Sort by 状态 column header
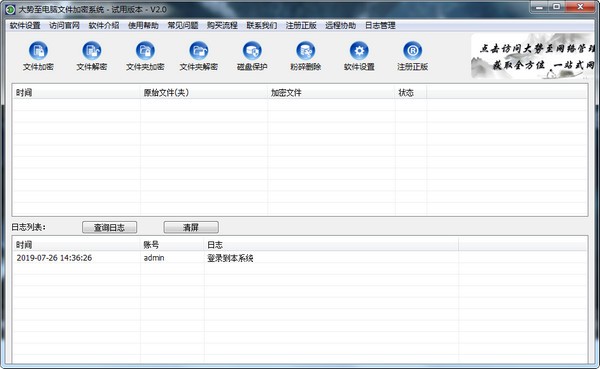Screen dimensions: 600x369 [x=411, y=93]
